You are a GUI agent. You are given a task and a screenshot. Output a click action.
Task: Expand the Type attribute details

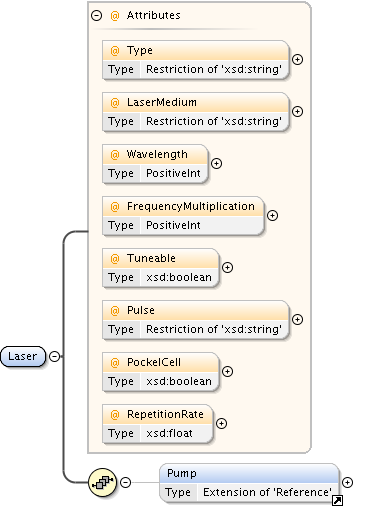click(x=297, y=60)
